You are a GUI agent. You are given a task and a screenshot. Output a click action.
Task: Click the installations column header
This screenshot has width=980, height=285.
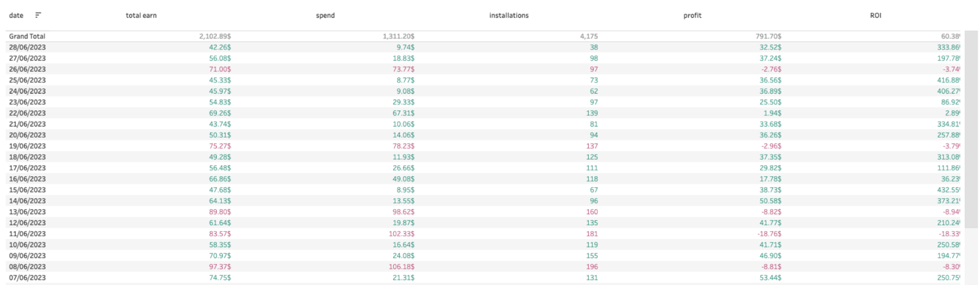[508, 15]
